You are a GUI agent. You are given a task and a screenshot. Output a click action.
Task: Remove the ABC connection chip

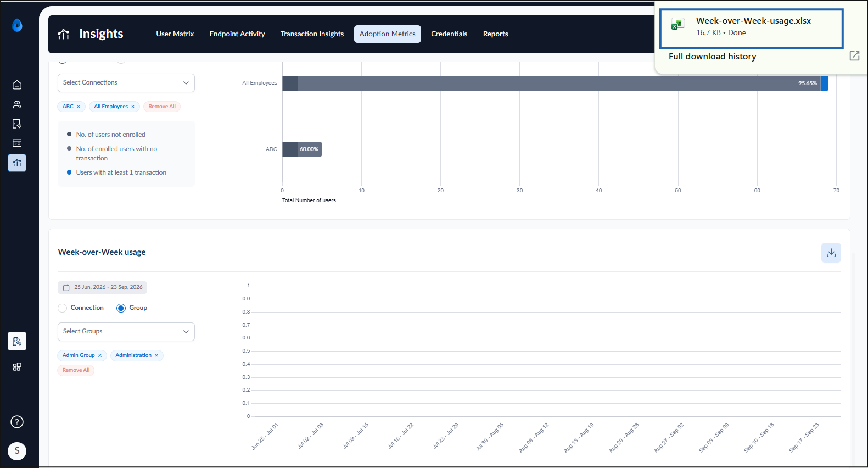(79, 107)
